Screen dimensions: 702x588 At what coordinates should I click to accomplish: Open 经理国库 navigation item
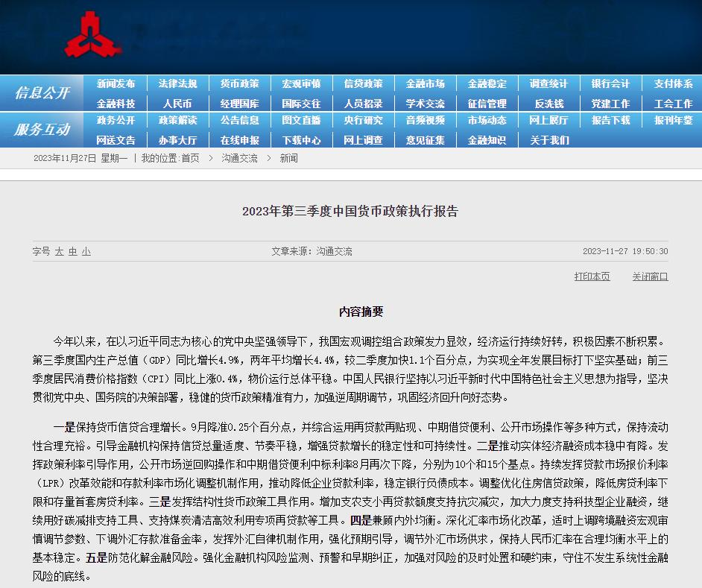(x=239, y=104)
